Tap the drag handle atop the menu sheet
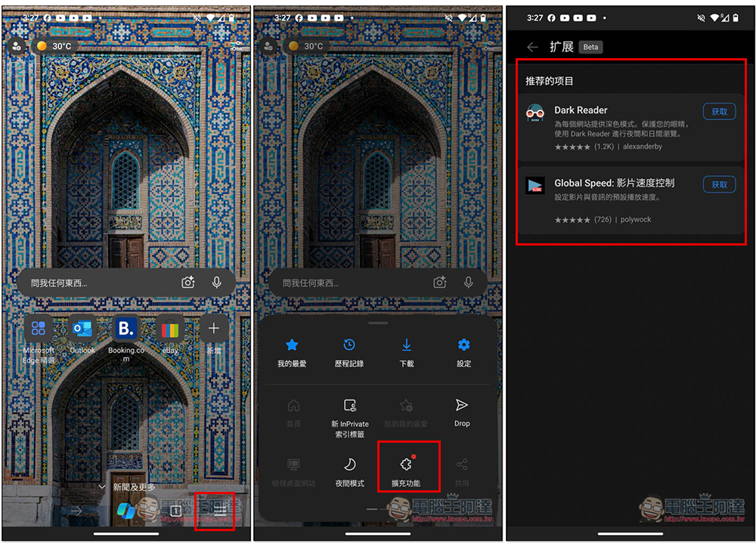This screenshot has height=547, width=756. tap(378, 323)
